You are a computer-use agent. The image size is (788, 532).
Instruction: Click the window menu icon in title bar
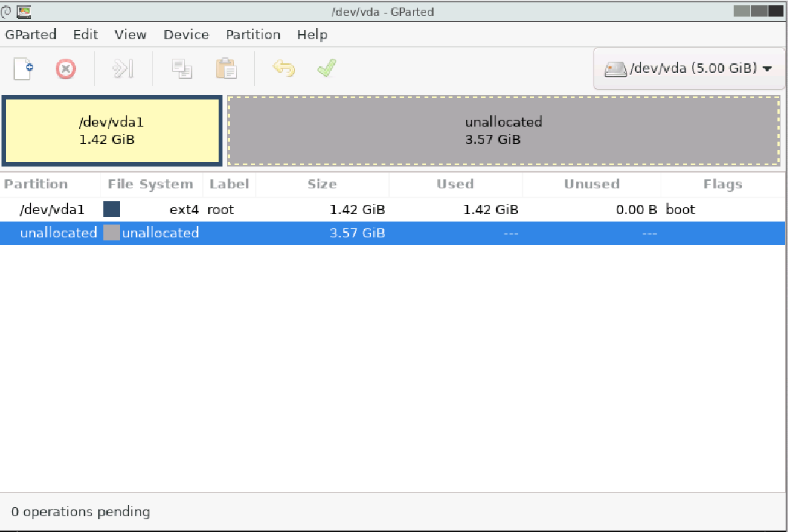6,11
